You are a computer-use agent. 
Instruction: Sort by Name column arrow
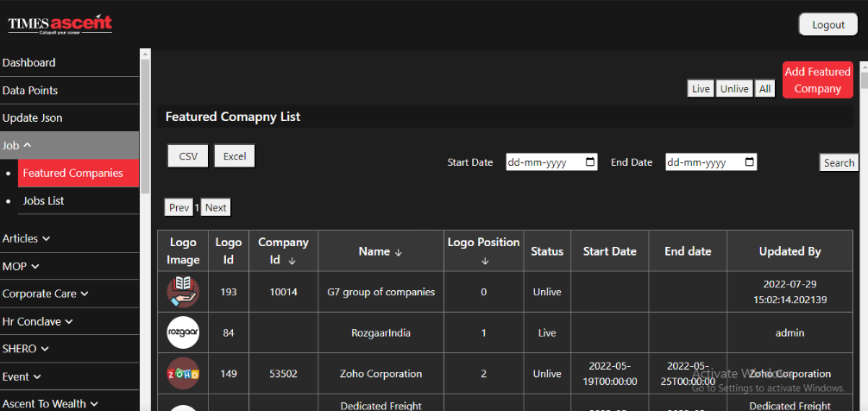click(398, 252)
